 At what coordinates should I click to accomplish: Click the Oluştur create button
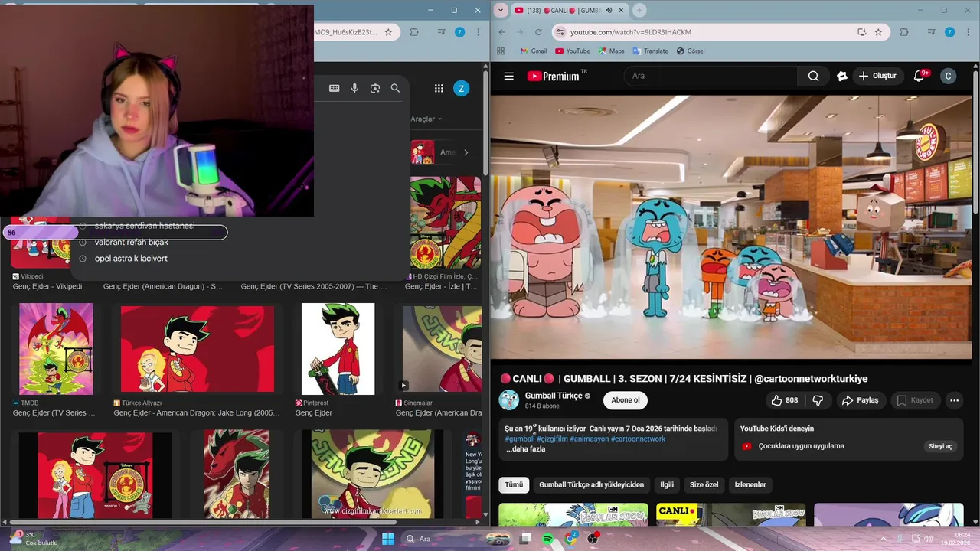[877, 76]
